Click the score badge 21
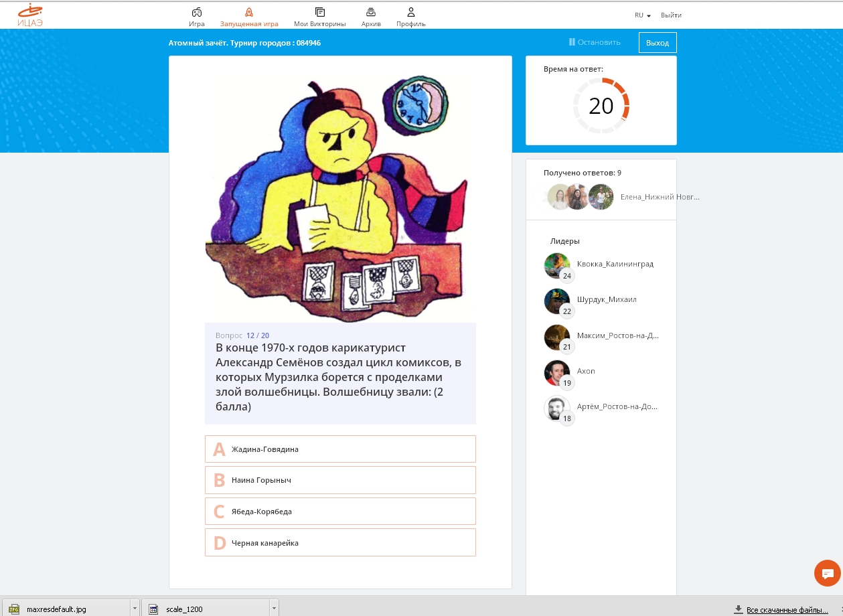 567,347
